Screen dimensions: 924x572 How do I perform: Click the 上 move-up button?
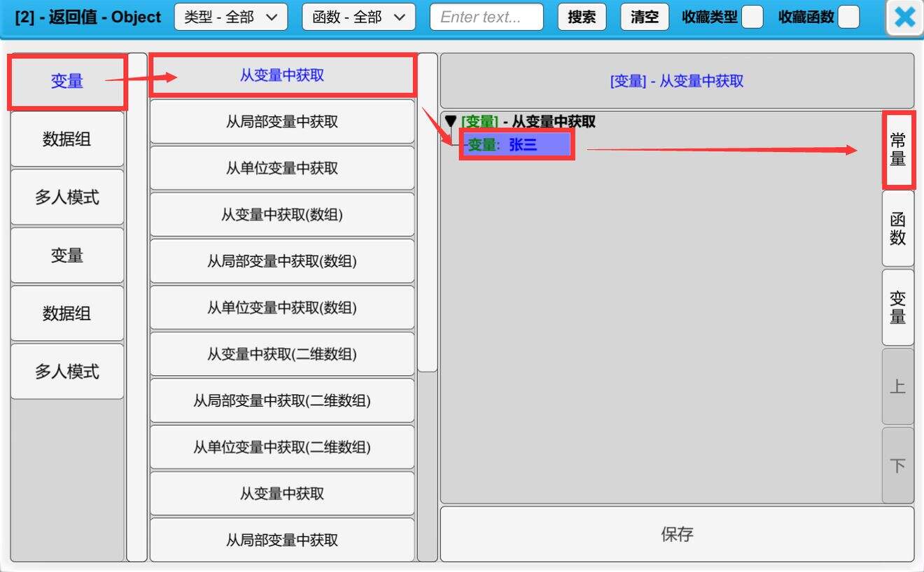point(898,386)
